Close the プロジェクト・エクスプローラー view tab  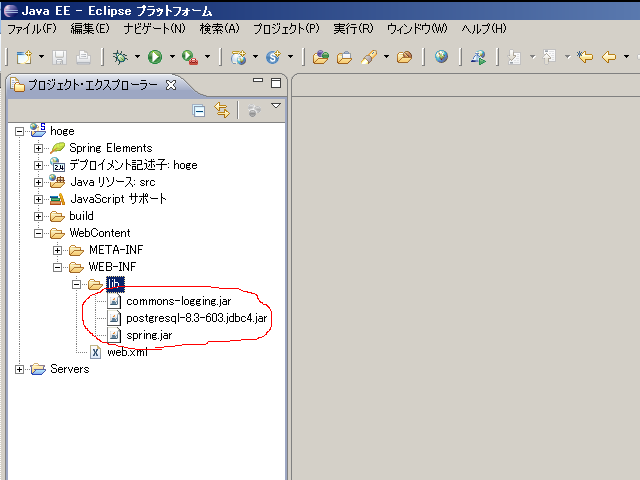pos(171,85)
